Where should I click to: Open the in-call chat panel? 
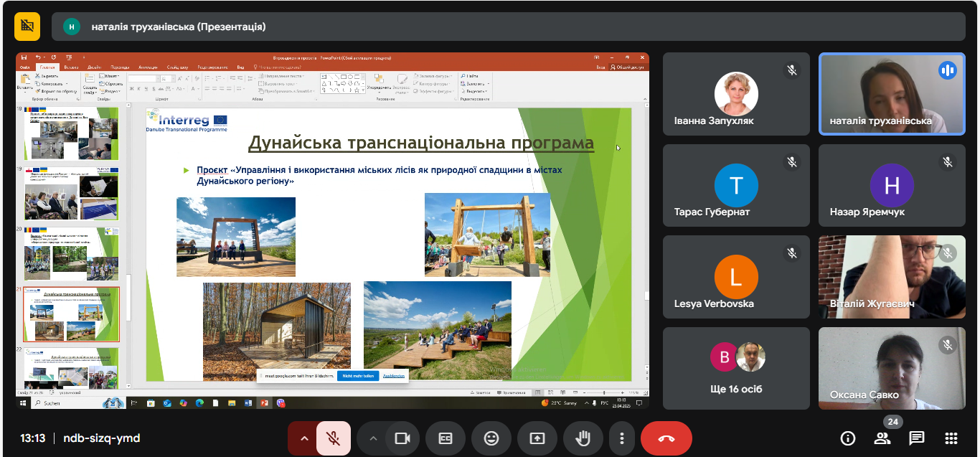917,438
